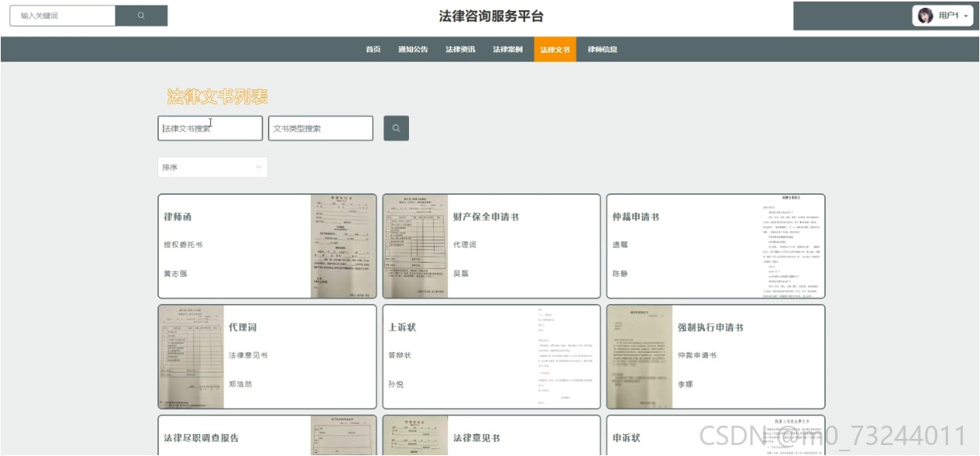Focus the 输入关键词 search field

[x=62, y=16]
